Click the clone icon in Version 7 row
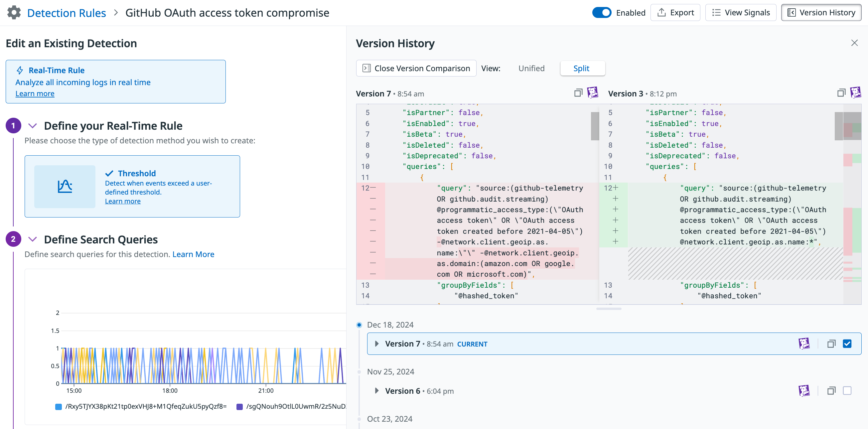Screen dimensions: 868x429 pyautogui.click(x=831, y=344)
